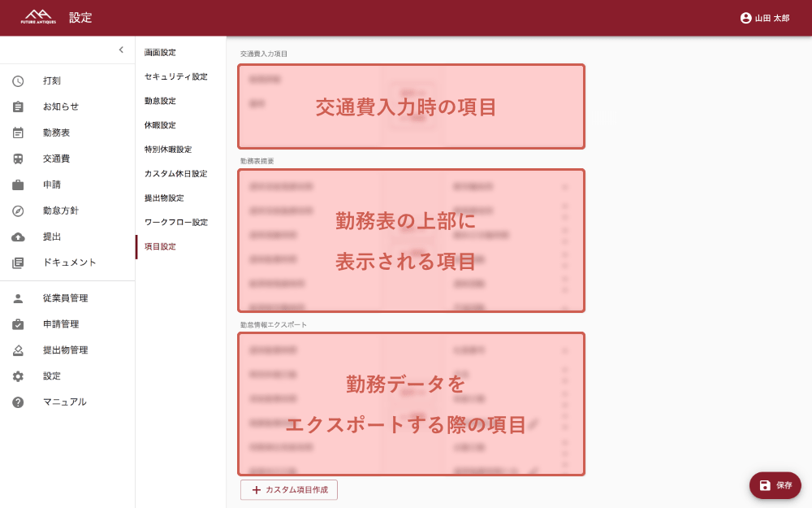Open セキュリティ設定 section
Screen dimensions: 812x508
coord(175,76)
